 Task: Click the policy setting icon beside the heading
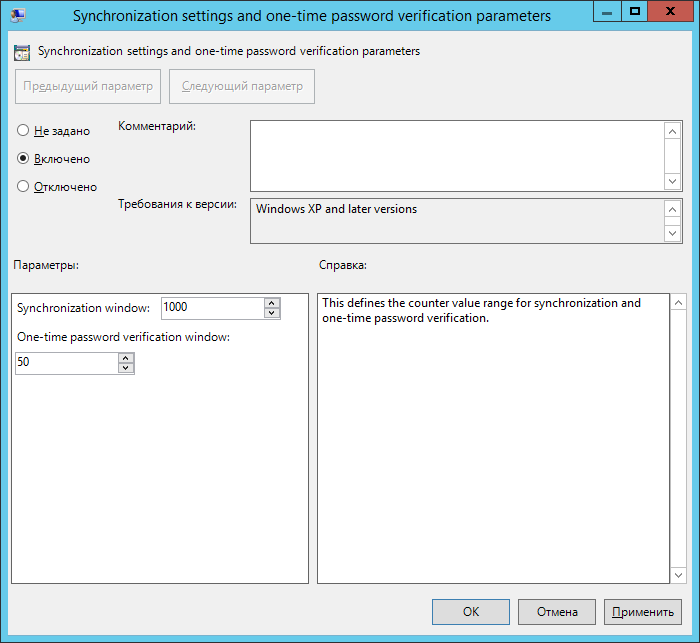point(21,52)
